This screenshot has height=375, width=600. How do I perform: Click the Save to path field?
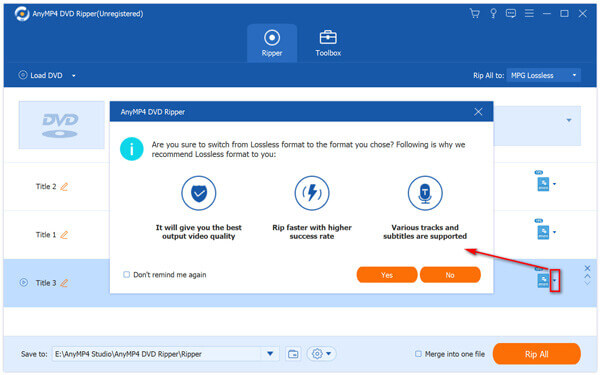(157, 354)
